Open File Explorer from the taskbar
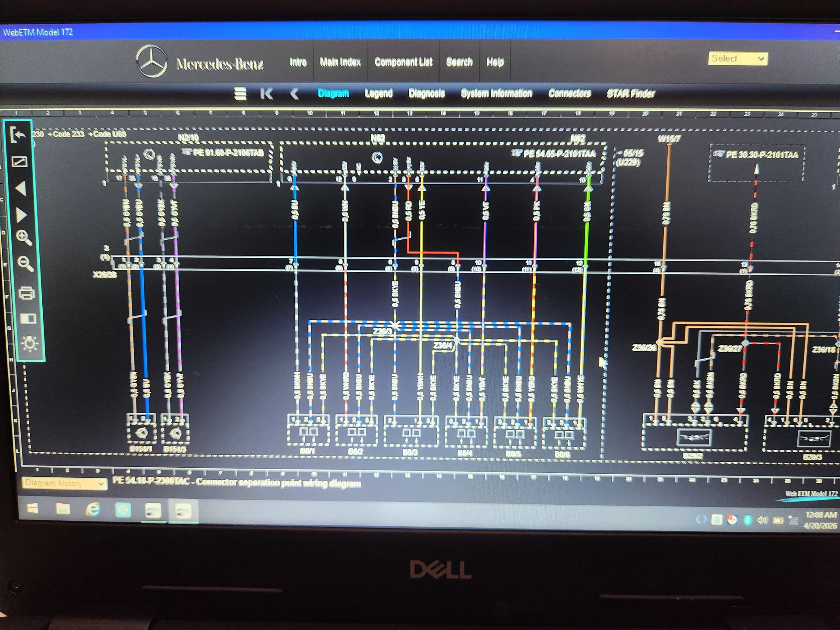The height and width of the screenshot is (630, 840). pos(63,510)
